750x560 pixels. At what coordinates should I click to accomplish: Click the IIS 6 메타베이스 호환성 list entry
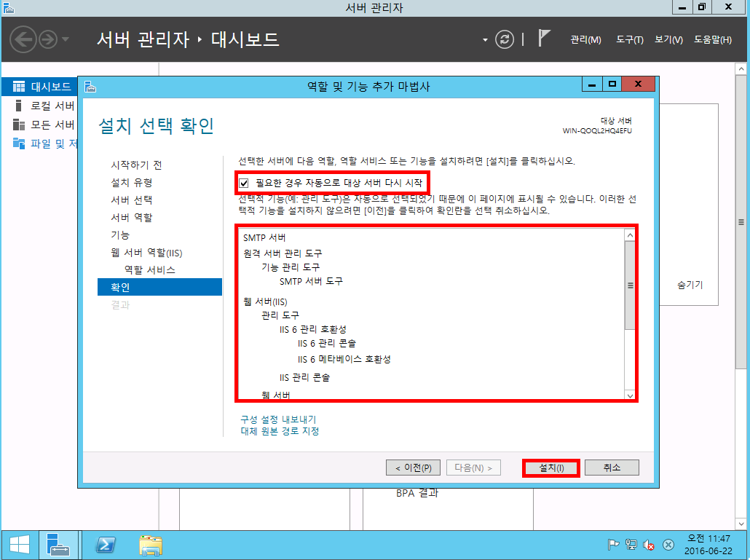pos(344,359)
